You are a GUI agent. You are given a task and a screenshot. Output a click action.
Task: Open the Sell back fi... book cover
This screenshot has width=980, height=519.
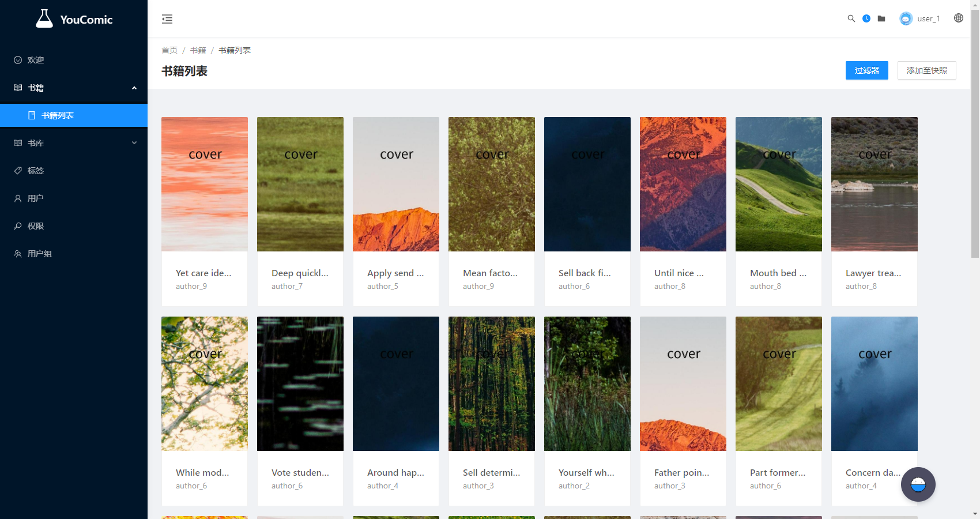(x=587, y=184)
